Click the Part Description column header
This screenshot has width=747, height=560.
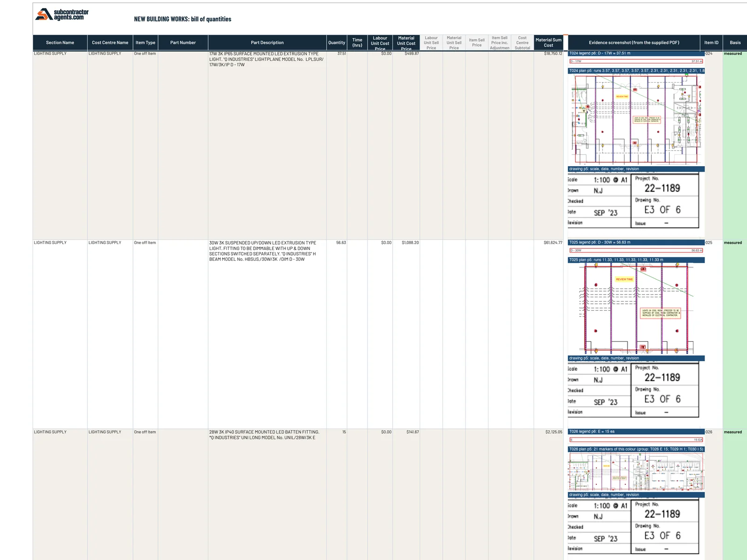point(267,42)
